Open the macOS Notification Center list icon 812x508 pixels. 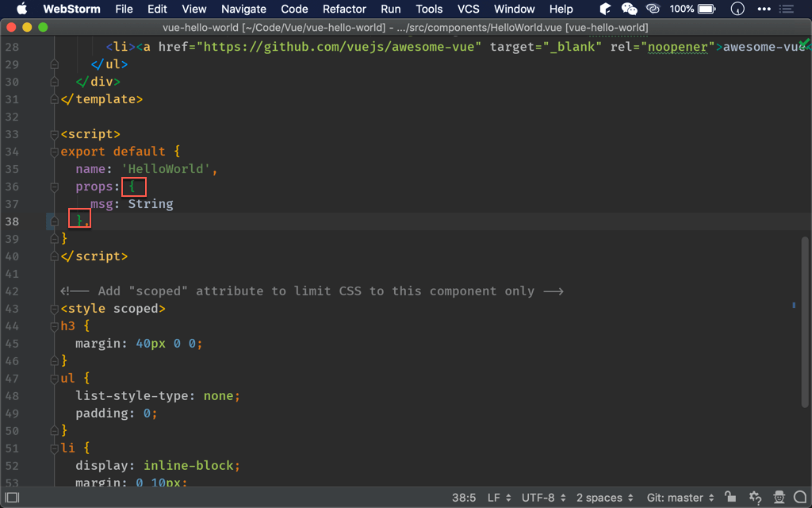pos(787,9)
